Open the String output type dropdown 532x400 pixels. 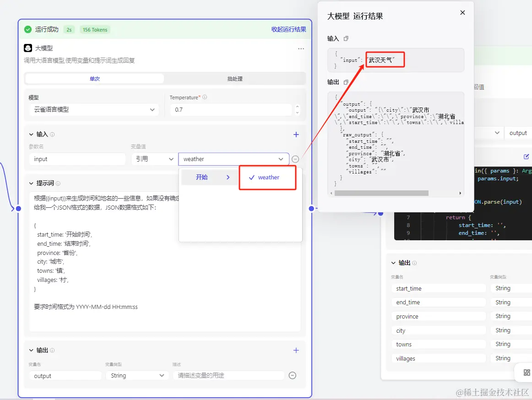point(137,376)
